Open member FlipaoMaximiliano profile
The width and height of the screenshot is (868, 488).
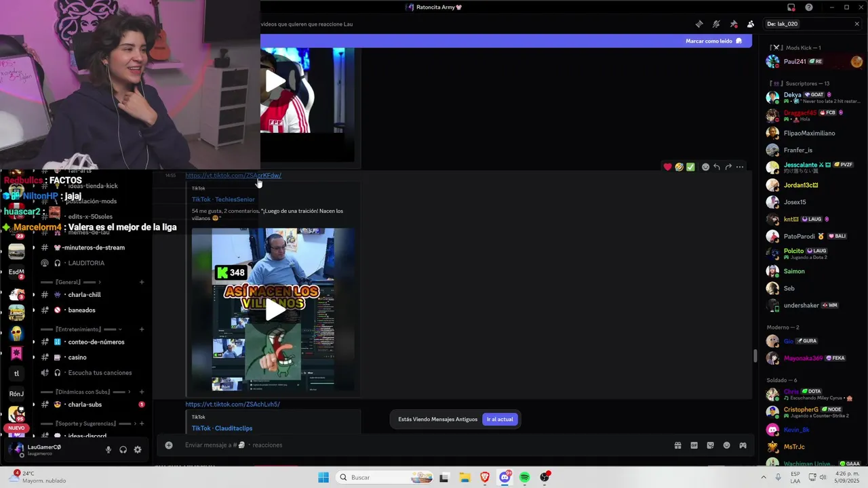click(814, 133)
